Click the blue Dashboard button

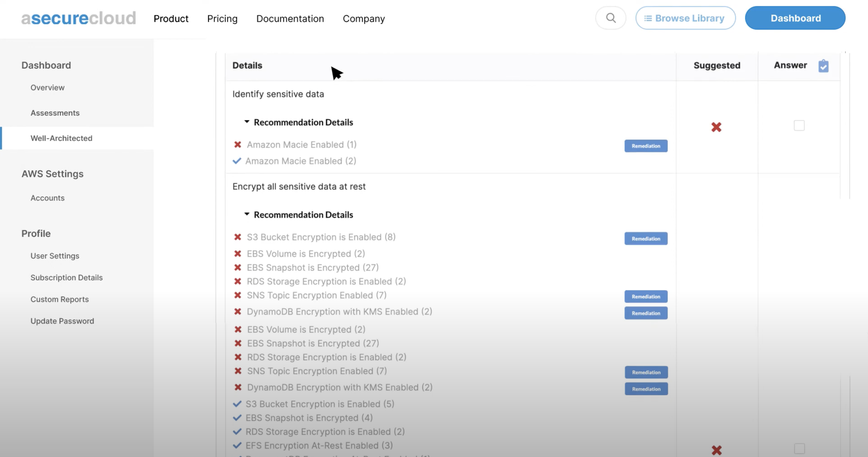[x=795, y=18]
